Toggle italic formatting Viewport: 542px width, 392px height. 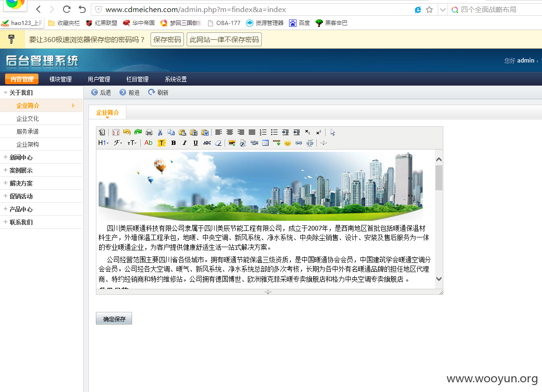point(184,143)
